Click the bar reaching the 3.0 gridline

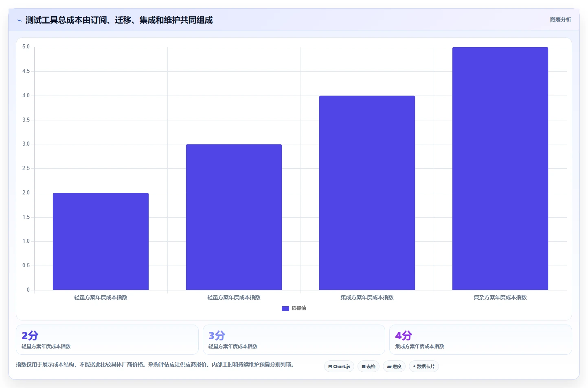234,217
